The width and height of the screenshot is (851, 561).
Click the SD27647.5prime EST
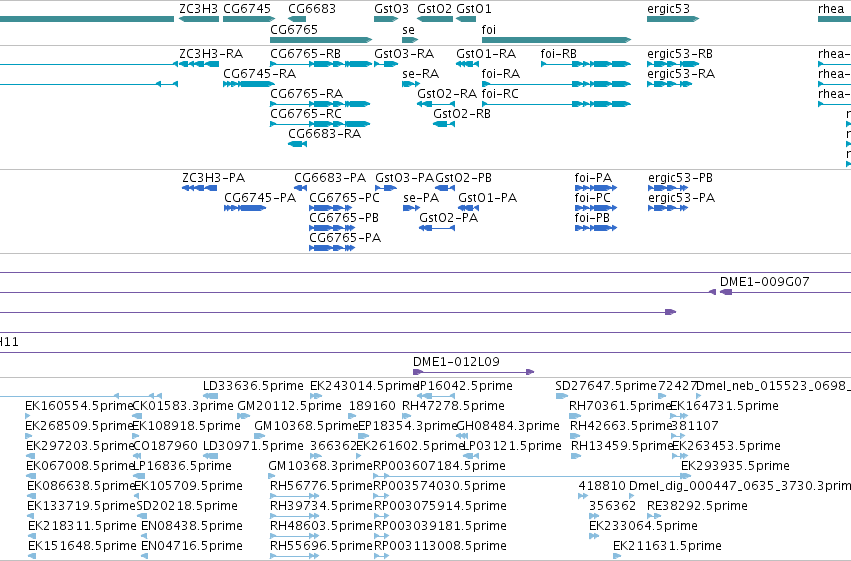[x=561, y=396]
